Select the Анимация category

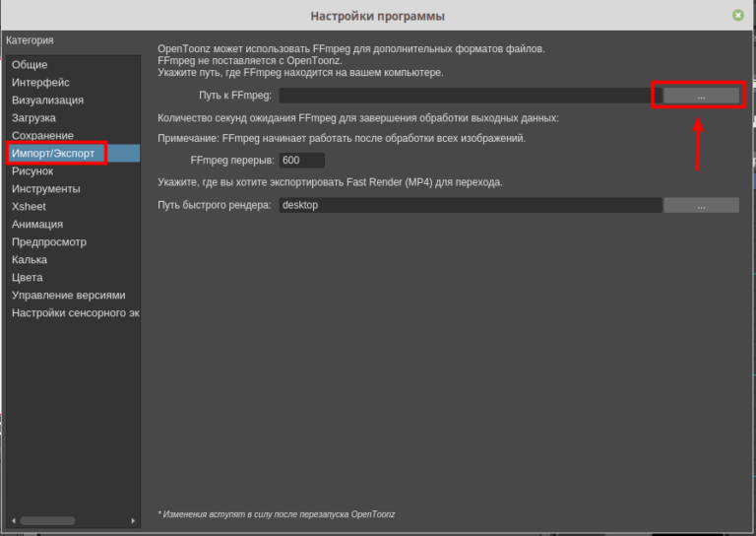73,225
